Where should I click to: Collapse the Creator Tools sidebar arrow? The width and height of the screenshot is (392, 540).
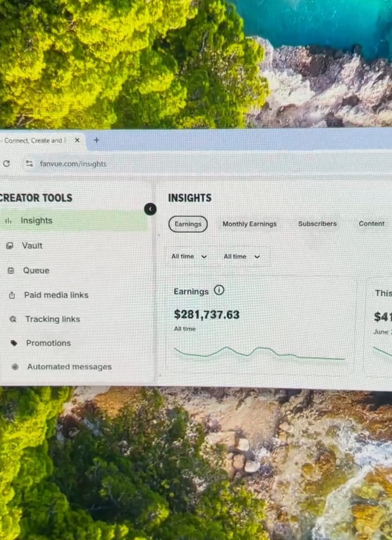tap(150, 209)
